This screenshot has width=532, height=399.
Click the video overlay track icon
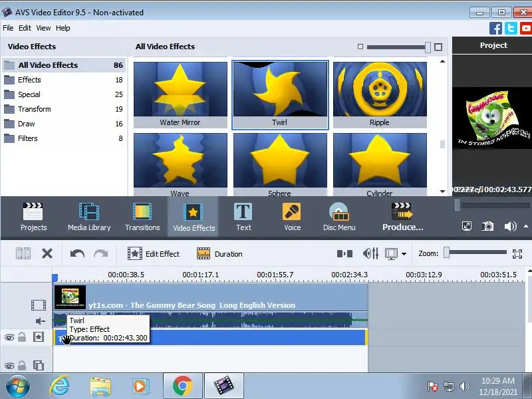39,365
